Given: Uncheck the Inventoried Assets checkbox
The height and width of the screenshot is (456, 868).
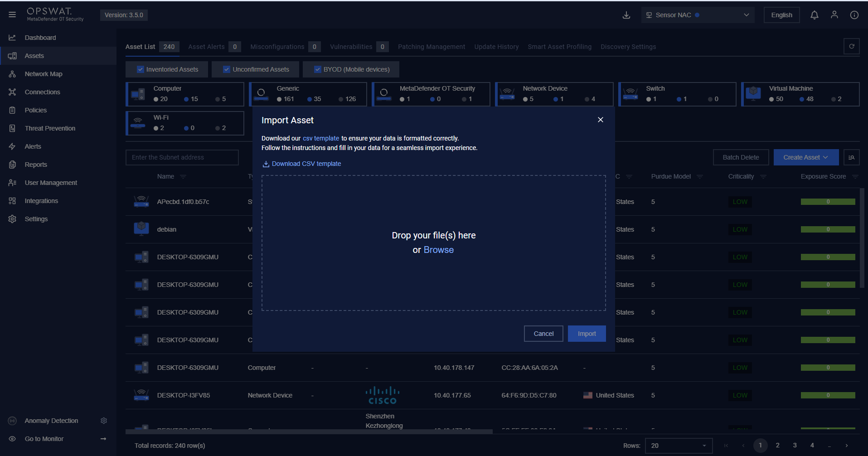Looking at the screenshot, I should [x=141, y=69].
